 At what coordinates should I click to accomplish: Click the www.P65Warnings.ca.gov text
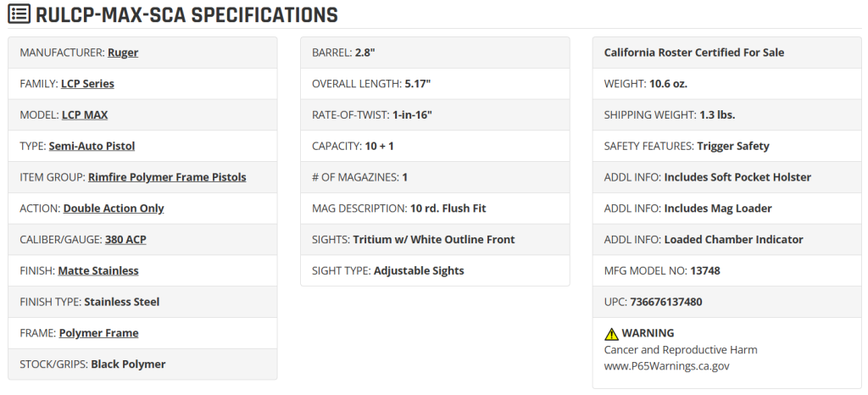click(x=666, y=365)
